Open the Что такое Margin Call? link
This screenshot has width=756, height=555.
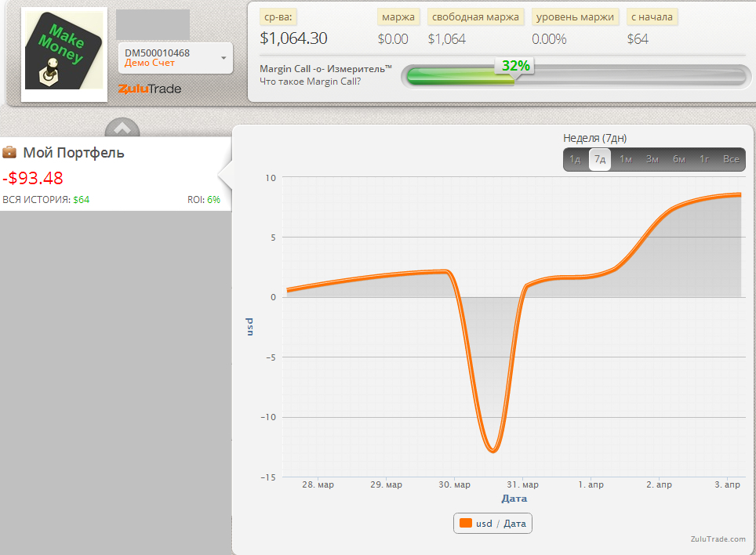point(310,81)
